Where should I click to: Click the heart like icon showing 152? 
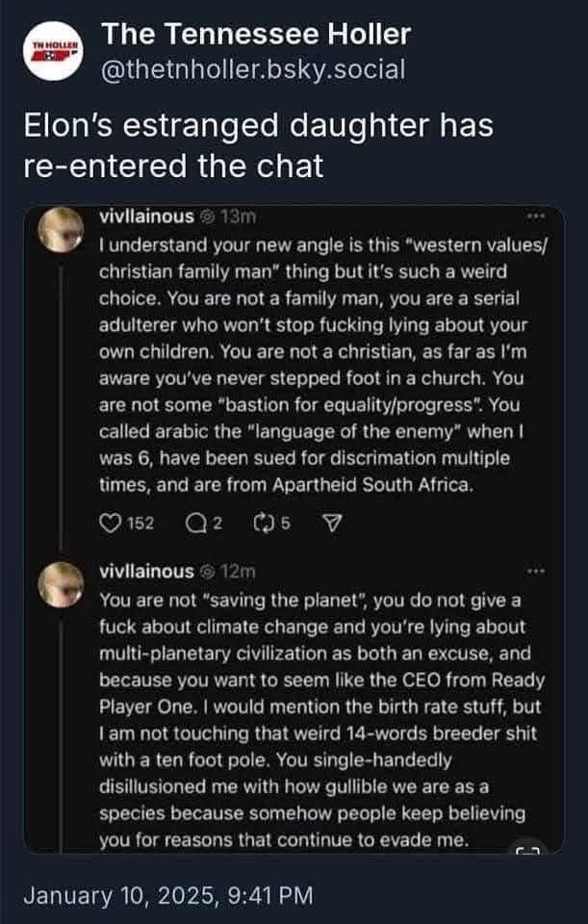[x=110, y=524]
